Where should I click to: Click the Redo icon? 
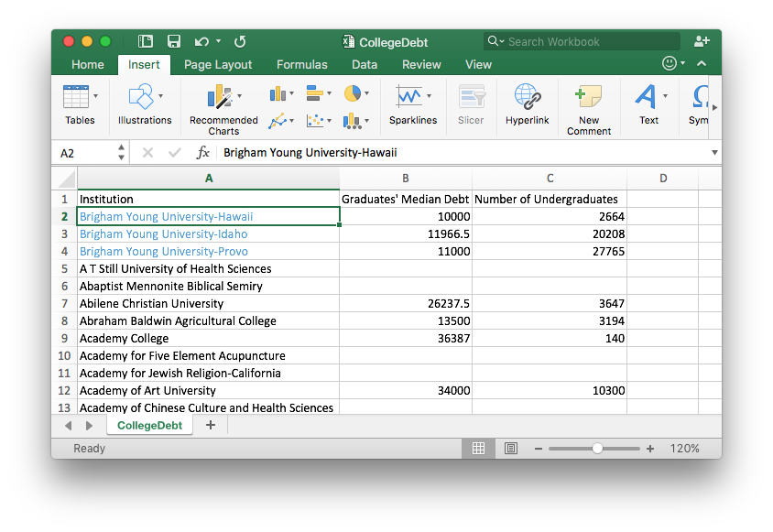coord(240,42)
